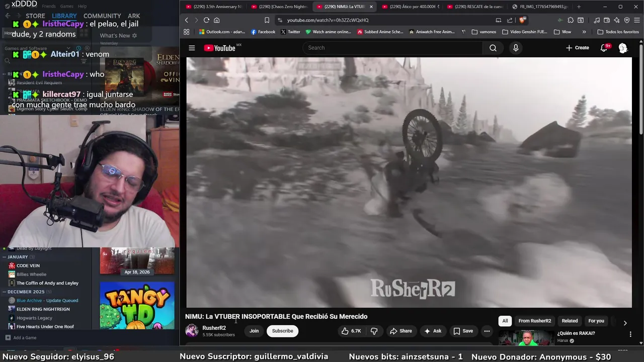
Task: Open the apps grid on bookmarks bar
Action: point(187,32)
